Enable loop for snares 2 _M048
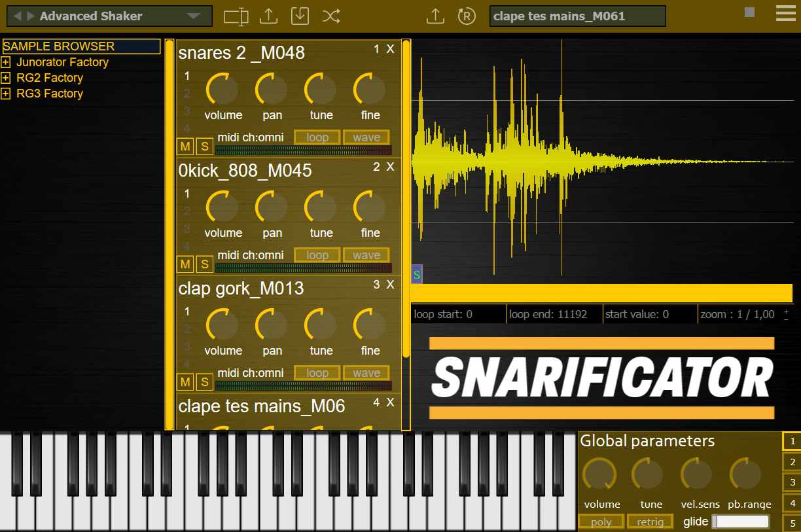 pos(316,137)
